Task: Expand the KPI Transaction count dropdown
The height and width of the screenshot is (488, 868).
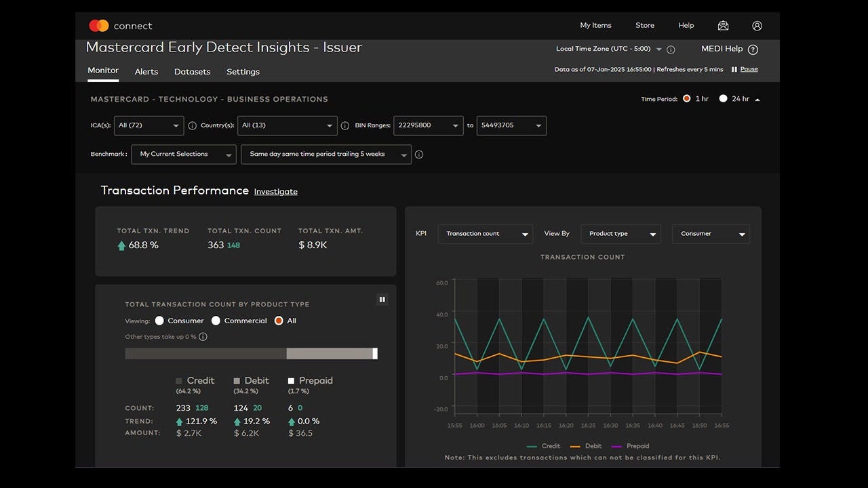Action: [x=486, y=234]
